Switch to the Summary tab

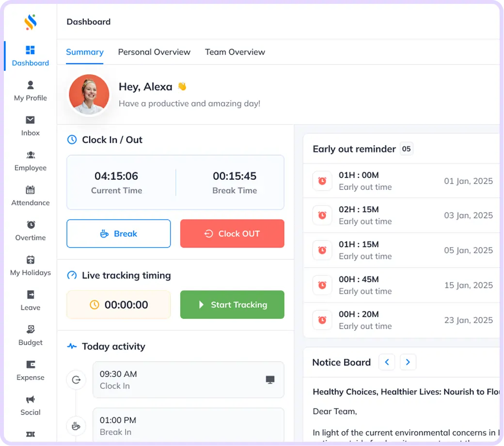(x=85, y=52)
